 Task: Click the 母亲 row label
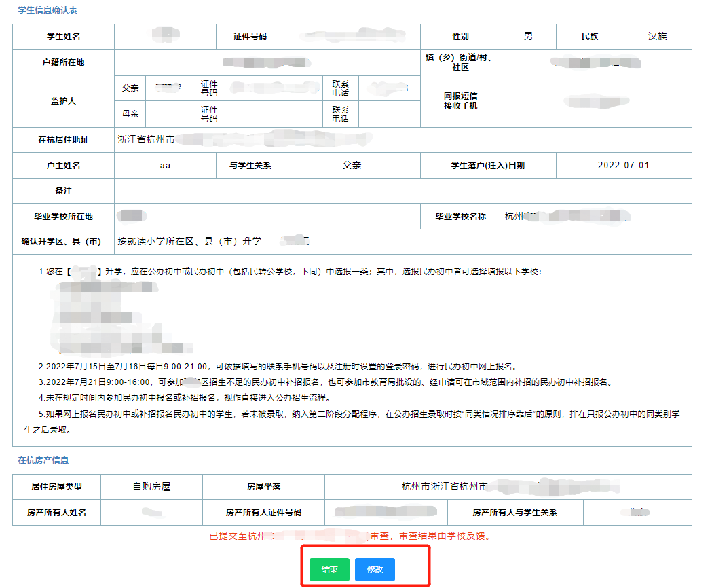tap(130, 114)
